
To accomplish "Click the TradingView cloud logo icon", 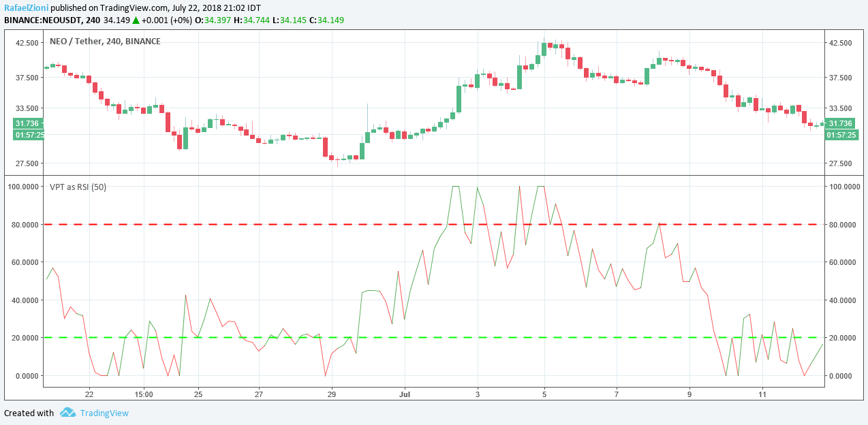I will click(x=67, y=413).
